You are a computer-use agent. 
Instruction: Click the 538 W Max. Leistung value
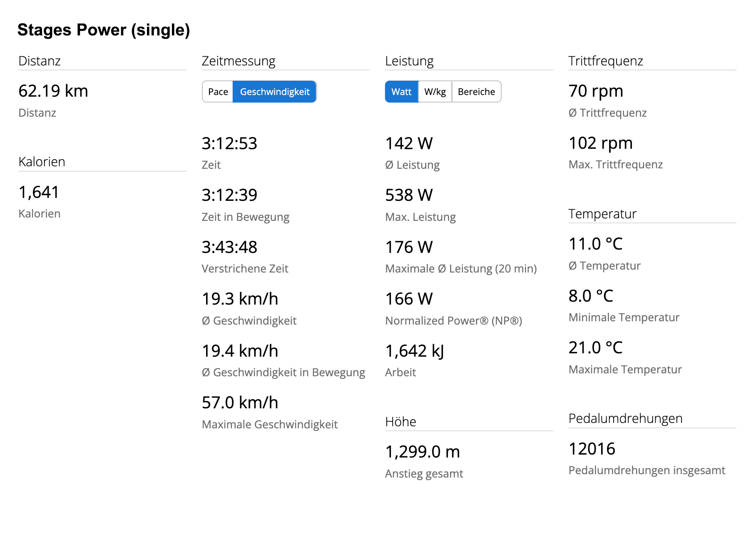click(x=409, y=195)
